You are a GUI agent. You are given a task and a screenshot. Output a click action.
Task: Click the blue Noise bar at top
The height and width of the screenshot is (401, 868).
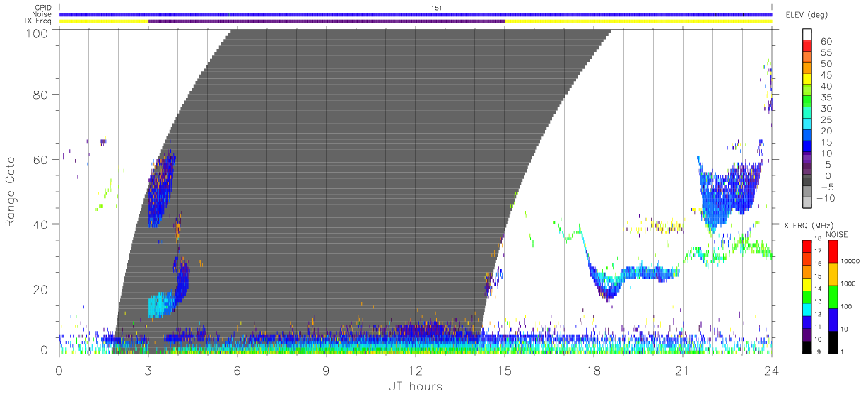416,14
